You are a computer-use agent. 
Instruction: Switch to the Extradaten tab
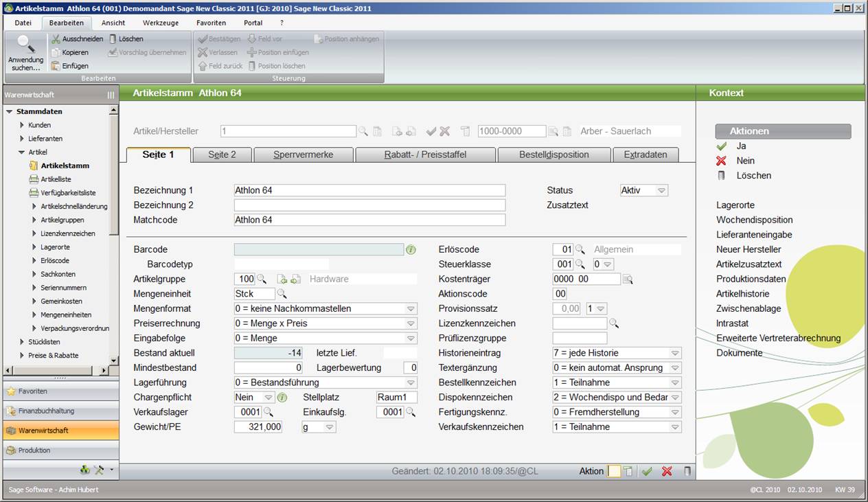coord(646,155)
